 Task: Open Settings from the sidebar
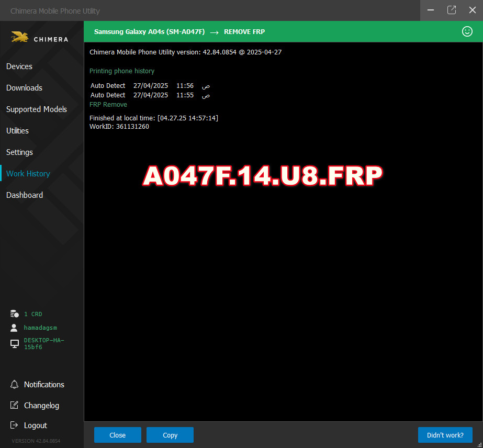(x=19, y=152)
